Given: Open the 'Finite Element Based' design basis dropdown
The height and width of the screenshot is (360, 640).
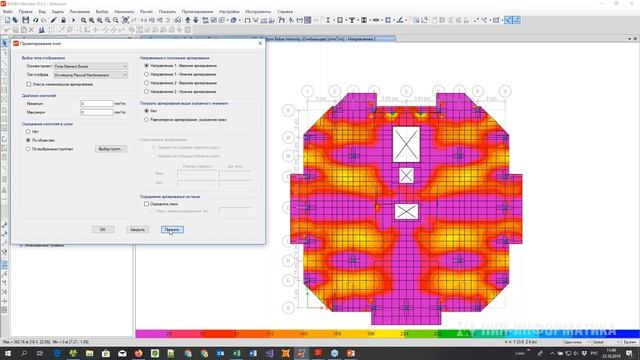Looking at the screenshot, I should coord(91,66).
